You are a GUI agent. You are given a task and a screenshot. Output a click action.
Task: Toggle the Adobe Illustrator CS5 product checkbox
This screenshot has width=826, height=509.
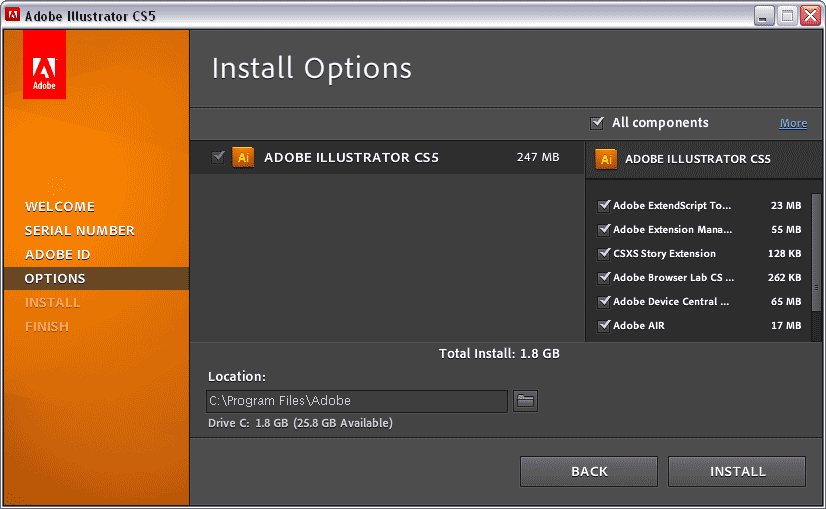click(x=218, y=157)
